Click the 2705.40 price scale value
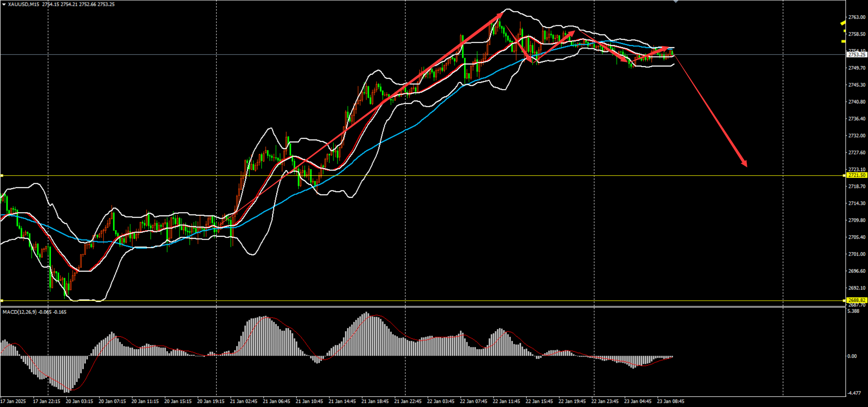The height and width of the screenshot is (407, 868). coord(857,237)
